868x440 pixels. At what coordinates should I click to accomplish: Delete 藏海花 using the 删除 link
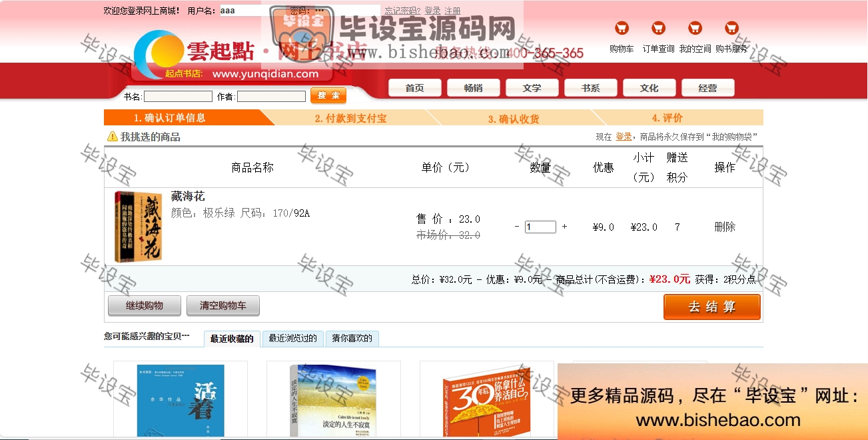[725, 227]
